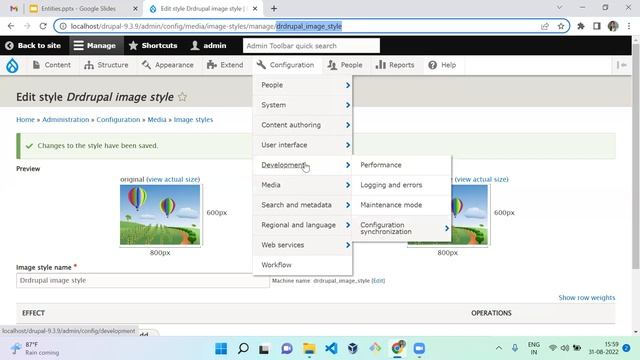Click the Image style name field

pos(143,280)
